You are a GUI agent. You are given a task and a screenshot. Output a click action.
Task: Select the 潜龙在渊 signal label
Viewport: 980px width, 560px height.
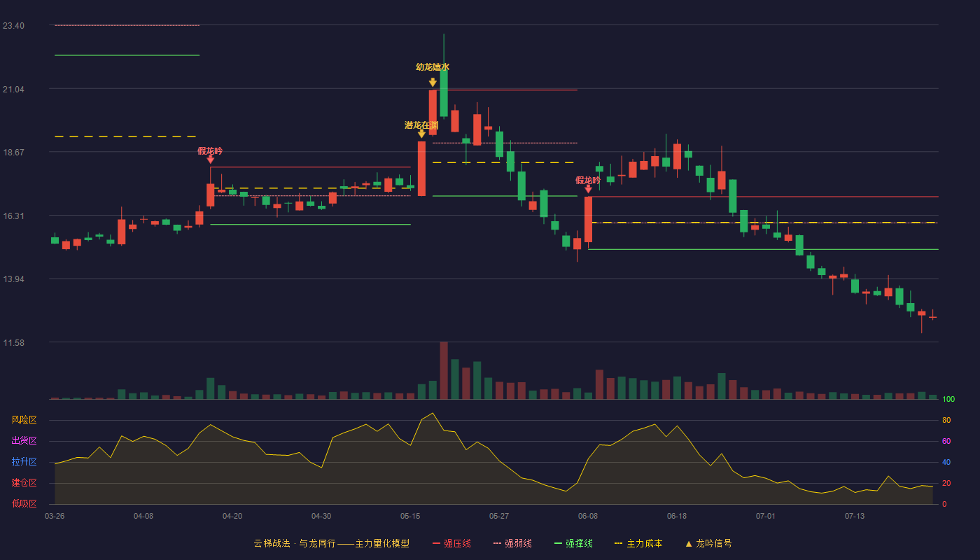421,125
